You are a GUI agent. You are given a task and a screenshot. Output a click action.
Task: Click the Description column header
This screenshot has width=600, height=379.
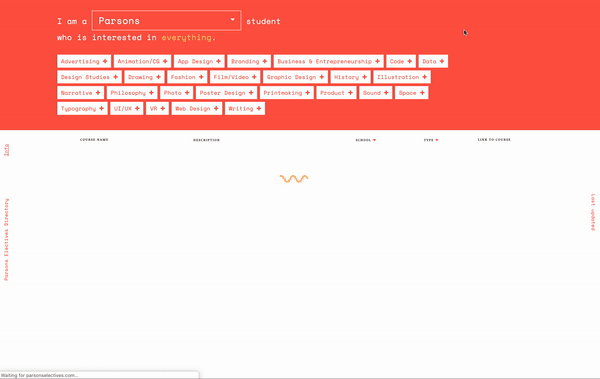[206, 140]
